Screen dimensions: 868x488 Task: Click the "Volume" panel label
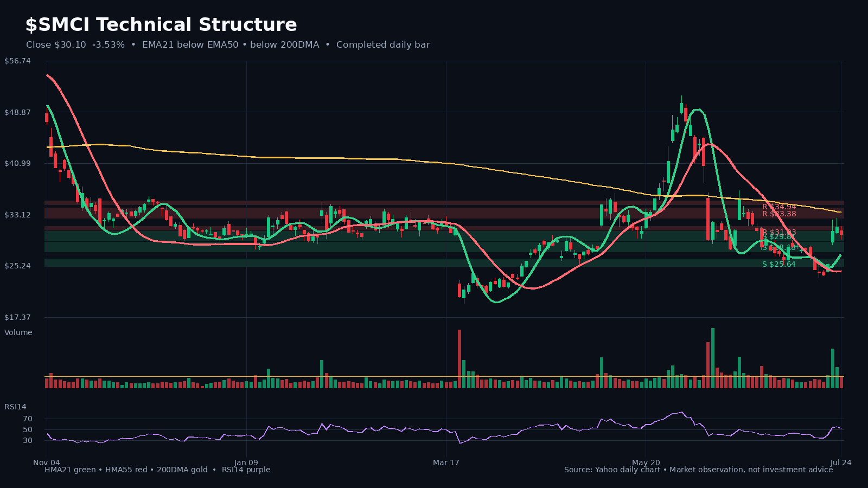pos(18,332)
